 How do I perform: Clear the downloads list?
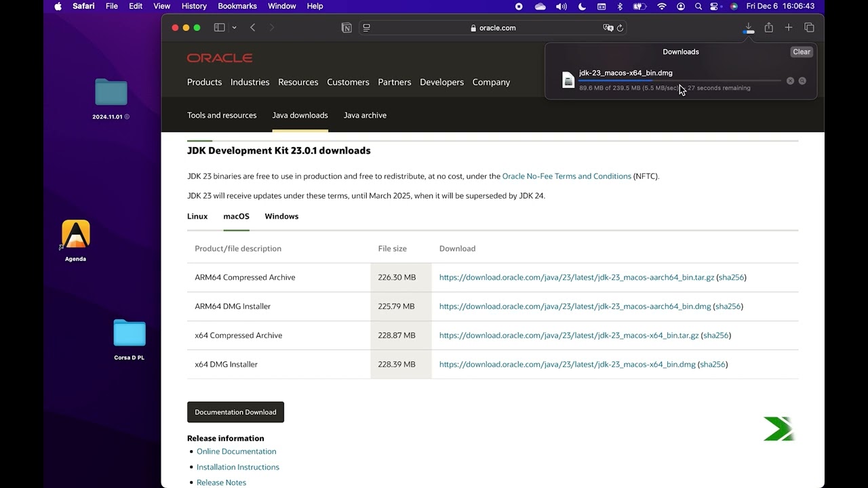pyautogui.click(x=802, y=52)
